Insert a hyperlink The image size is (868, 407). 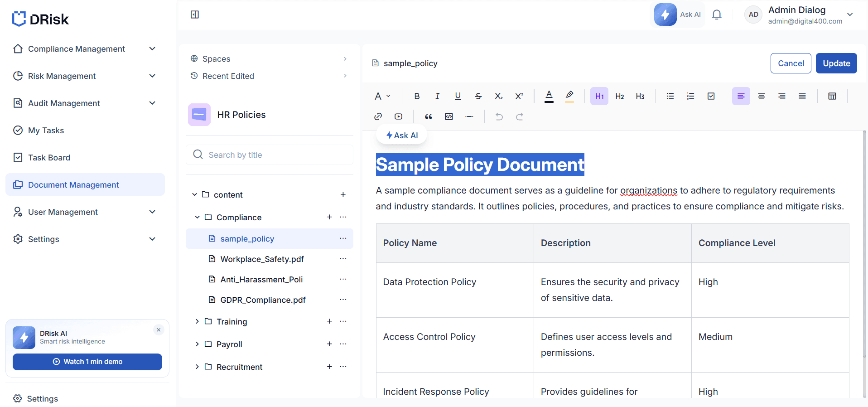click(x=378, y=116)
